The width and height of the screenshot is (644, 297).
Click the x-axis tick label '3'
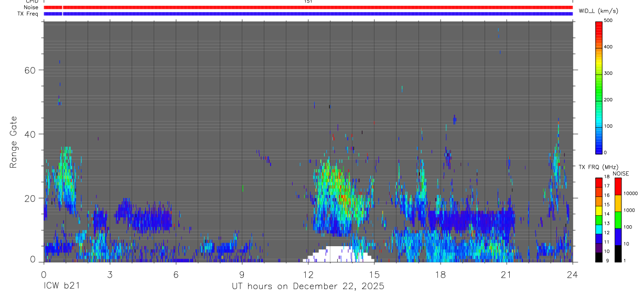coord(110,273)
